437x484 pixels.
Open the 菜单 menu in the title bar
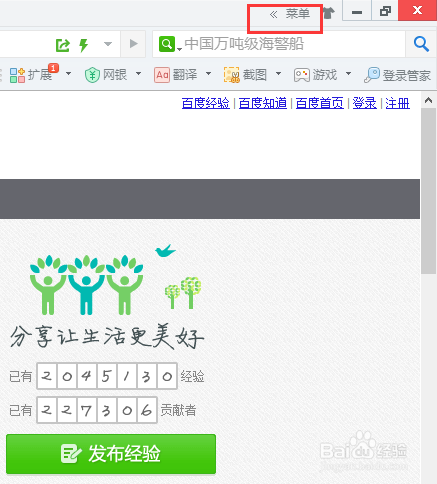pos(298,14)
